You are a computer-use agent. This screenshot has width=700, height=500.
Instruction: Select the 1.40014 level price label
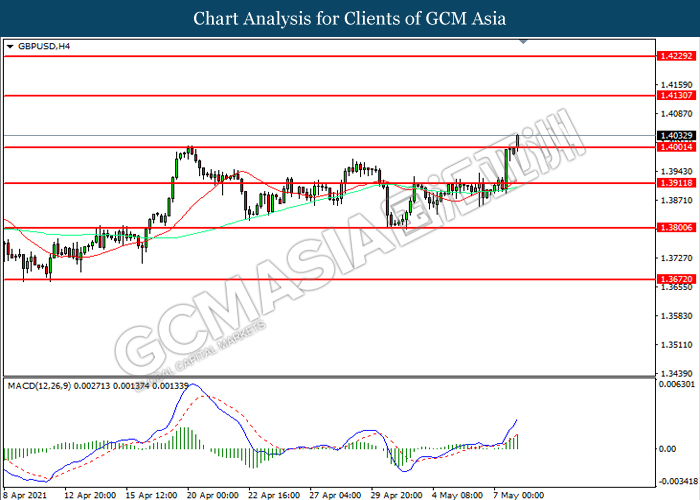tap(676, 147)
